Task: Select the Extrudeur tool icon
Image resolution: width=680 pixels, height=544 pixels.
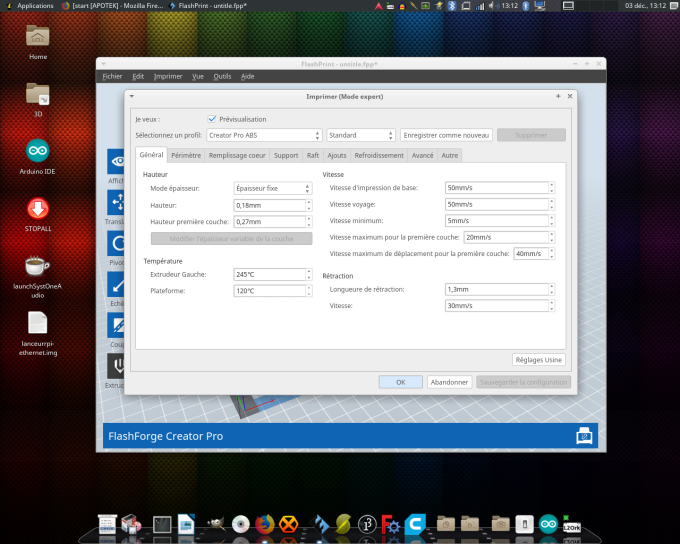Action: pos(116,364)
